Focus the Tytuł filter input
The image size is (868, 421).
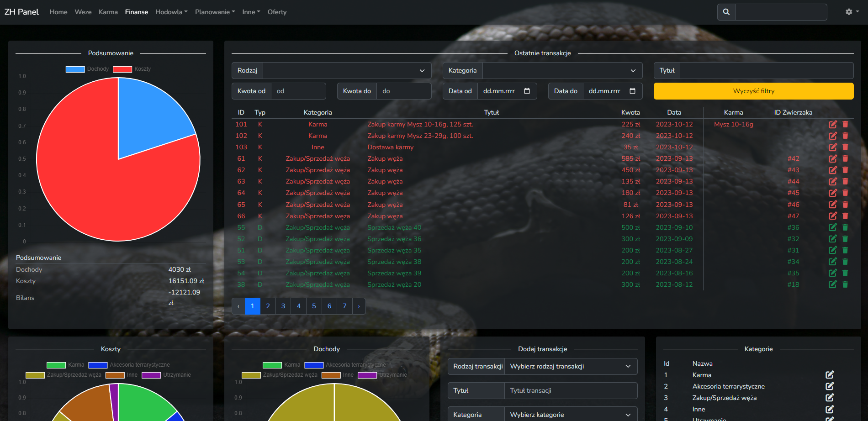pyautogui.click(x=767, y=70)
